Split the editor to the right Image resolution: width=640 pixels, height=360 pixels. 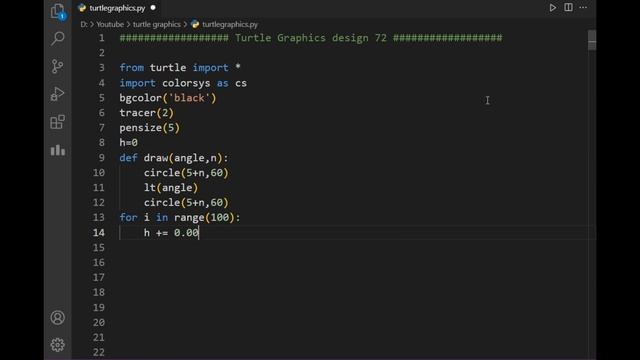coord(568,7)
